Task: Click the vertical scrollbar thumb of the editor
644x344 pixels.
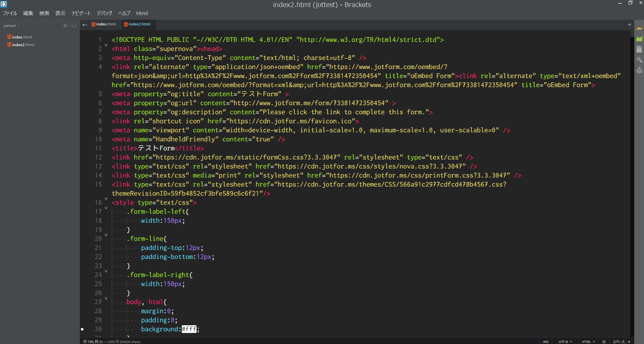Action: pos(632,33)
